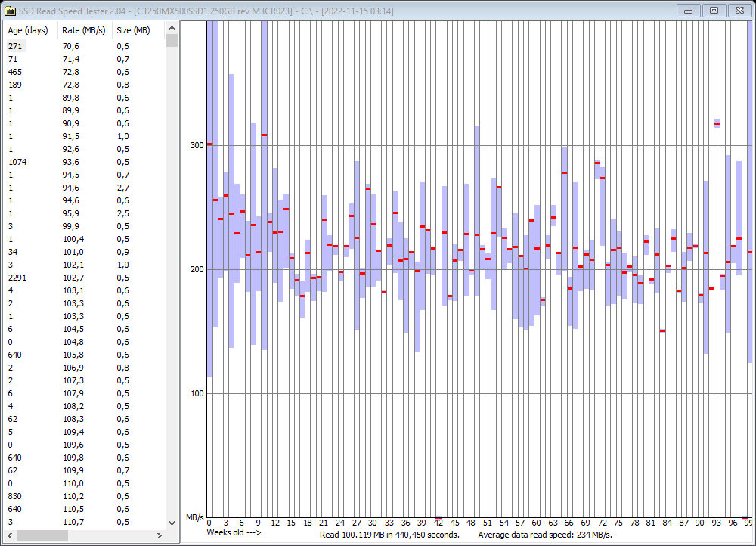Click the 100 MB/s axis label
Screen dimensions: 756x546
point(197,393)
